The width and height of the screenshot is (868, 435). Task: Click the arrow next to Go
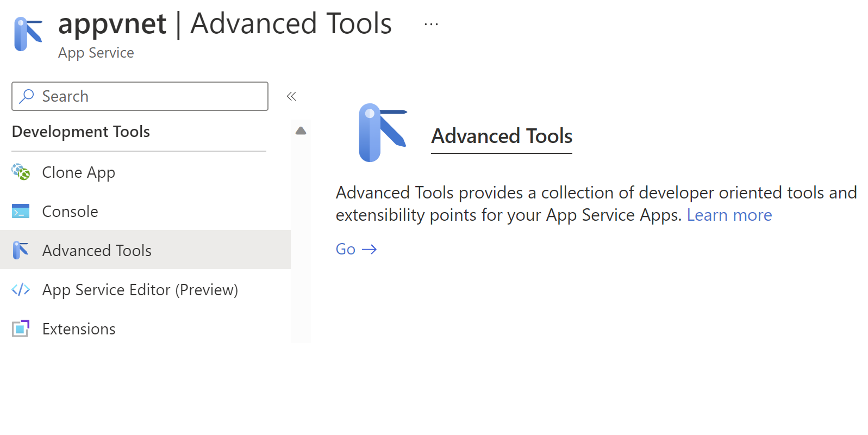pyautogui.click(x=370, y=249)
